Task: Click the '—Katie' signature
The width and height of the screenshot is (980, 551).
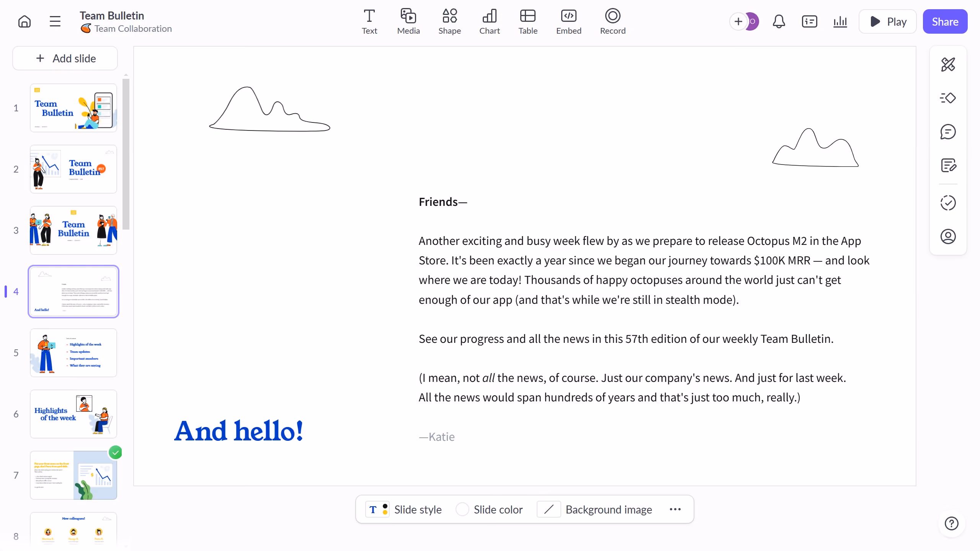Action: click(x=437, y=437)
